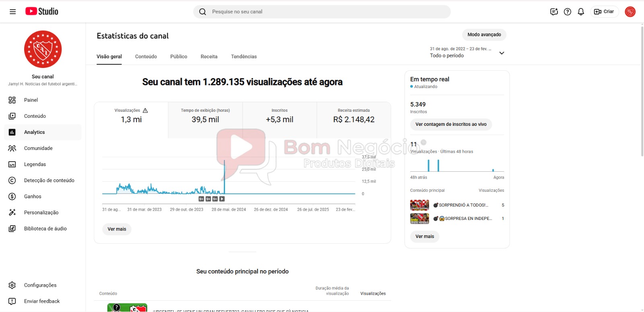Click the Criar create button
The image size is (644, 312).
pyautogui.click(x=604, y=12)
